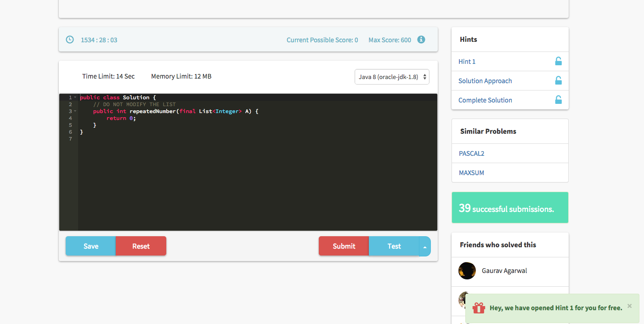This screenshot has height=324, width=644.
Task: Open the Hint 1 link
Action: click(467, 62)
